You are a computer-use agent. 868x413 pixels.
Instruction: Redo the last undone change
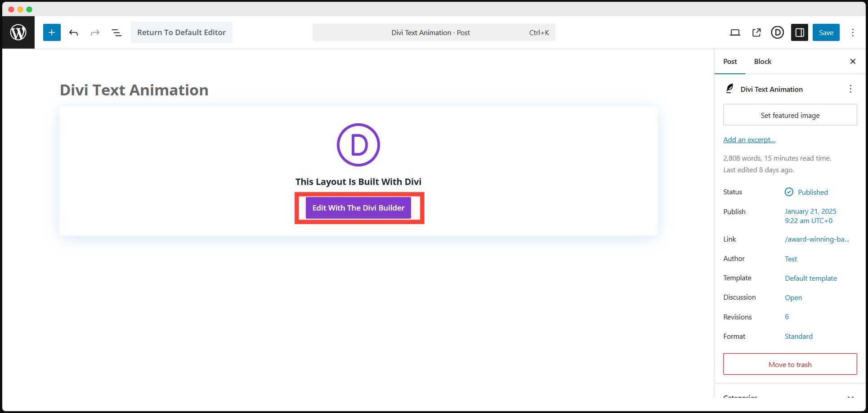(x=95, y=32)
